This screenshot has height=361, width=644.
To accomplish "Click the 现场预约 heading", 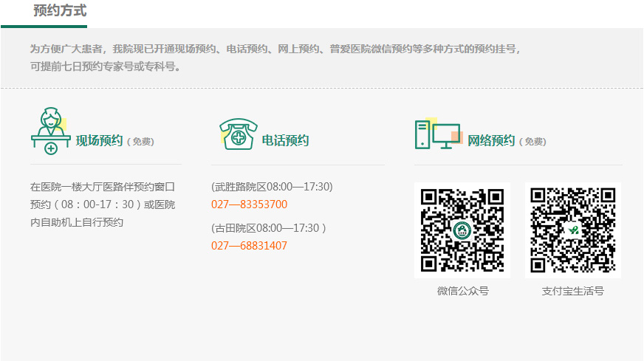I will click(99, 140).
